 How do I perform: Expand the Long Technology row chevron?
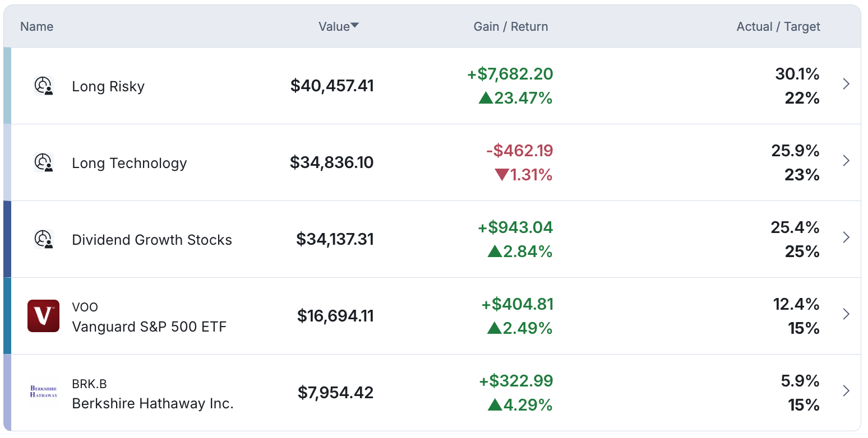pos(846,161)
